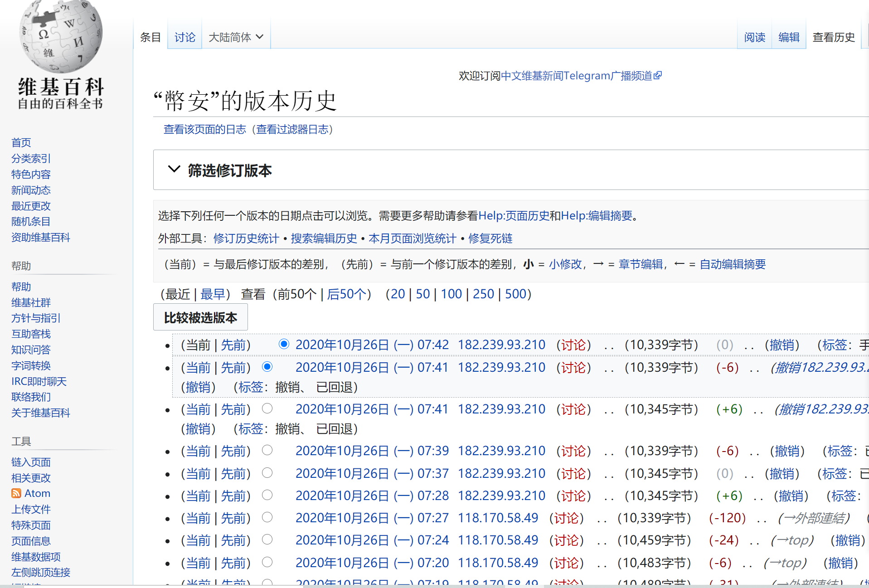View 后50个 revisions
This screenshot has height=588, width=869.
(346, 294)
